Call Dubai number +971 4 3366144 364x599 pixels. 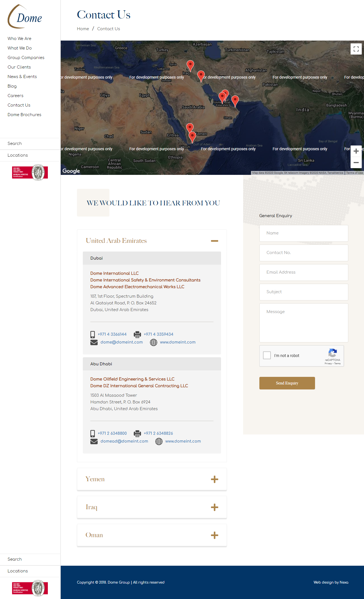(x=112, y=334)
